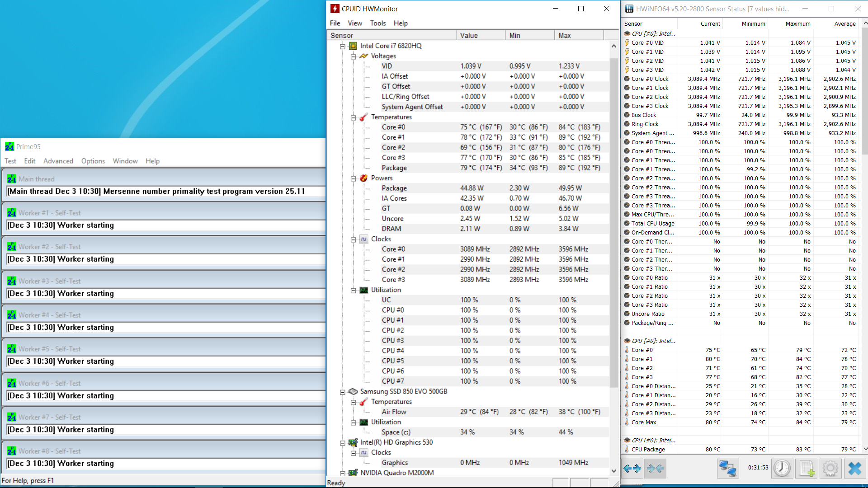868x488 pixels.
Task: Click HWMonitor Value column header
Action: click(481, 35)
